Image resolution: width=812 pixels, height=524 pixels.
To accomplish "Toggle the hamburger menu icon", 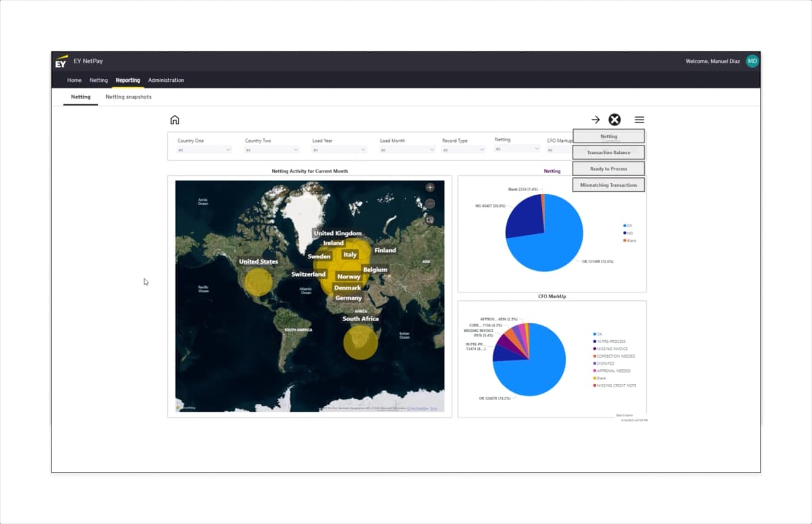I will click(639, 120).
